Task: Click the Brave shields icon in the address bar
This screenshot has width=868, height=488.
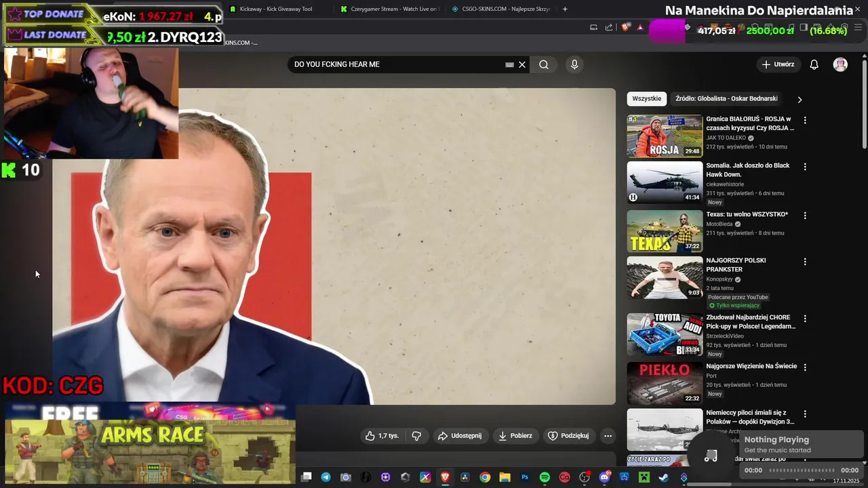Action: [x=625, y=27]
